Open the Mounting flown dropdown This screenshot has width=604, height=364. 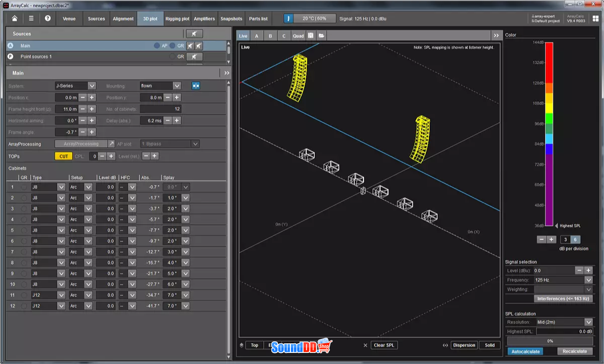point(177,86)
